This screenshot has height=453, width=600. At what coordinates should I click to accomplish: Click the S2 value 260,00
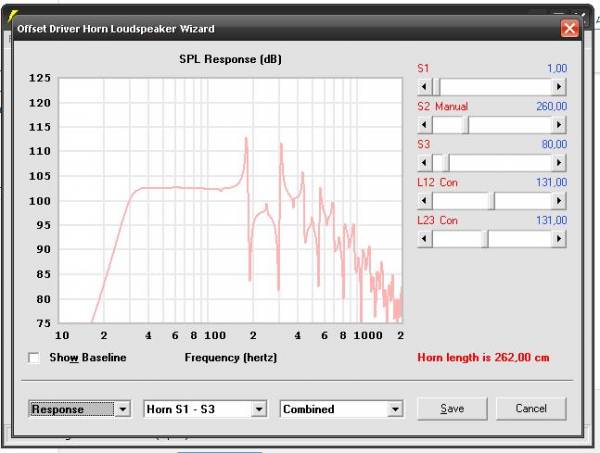tap(551, 106)
